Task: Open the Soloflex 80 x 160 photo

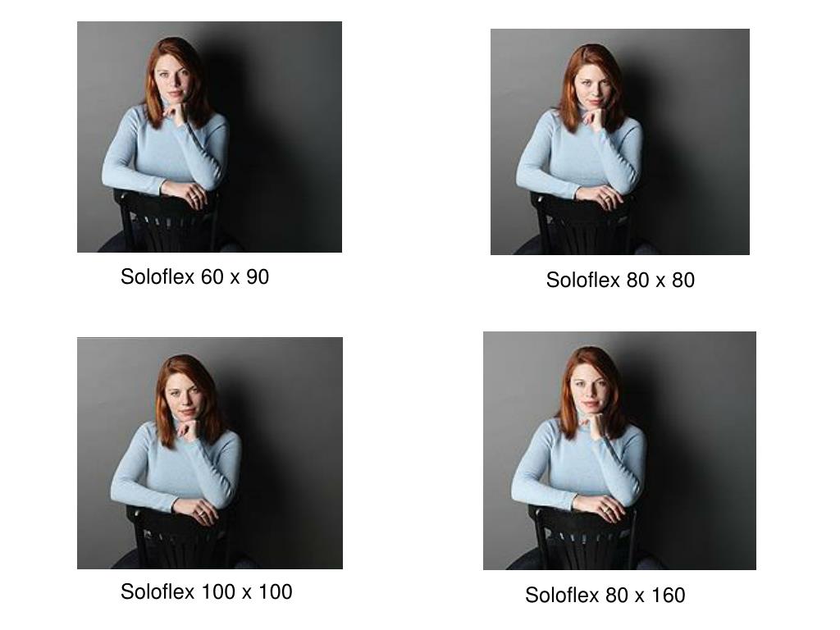Action: tap(619, 450)
